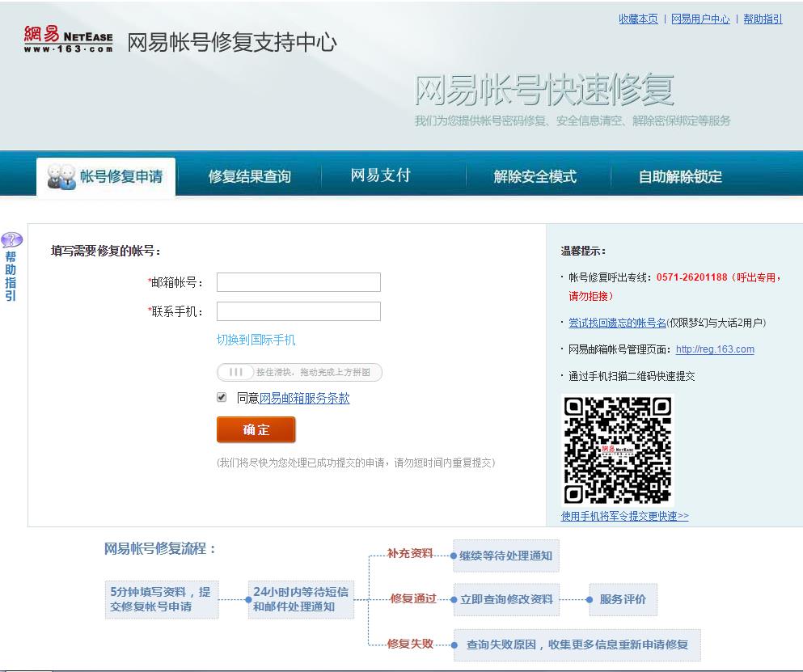Click the 收藏本页 link

click(x=638, y=19)
